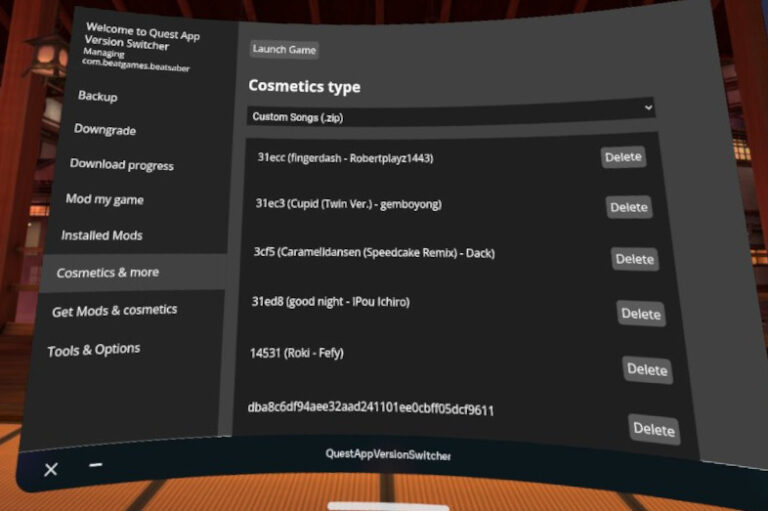Viewport: 768px width, 511px height.
Task: Delete the 31ec3 Cupid (Twin Ver.) song
Action: tap(629, 207)
